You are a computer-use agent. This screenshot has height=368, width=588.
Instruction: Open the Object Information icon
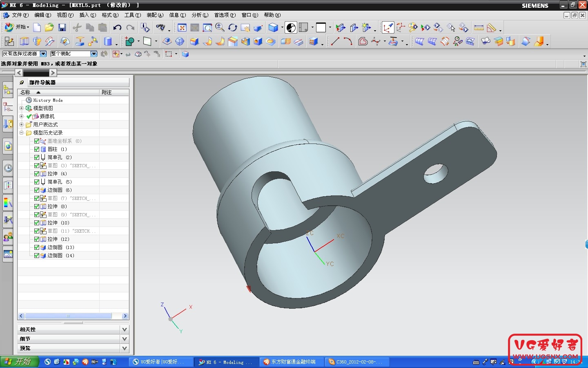pos(145,27)
